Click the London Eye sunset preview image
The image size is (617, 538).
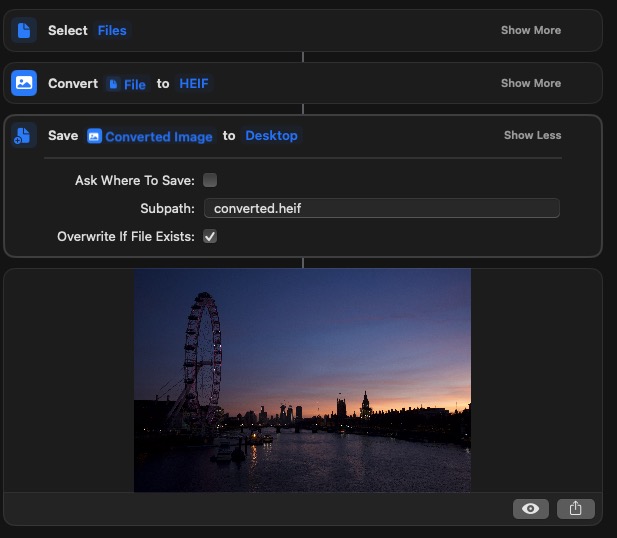tap(302, 380)
